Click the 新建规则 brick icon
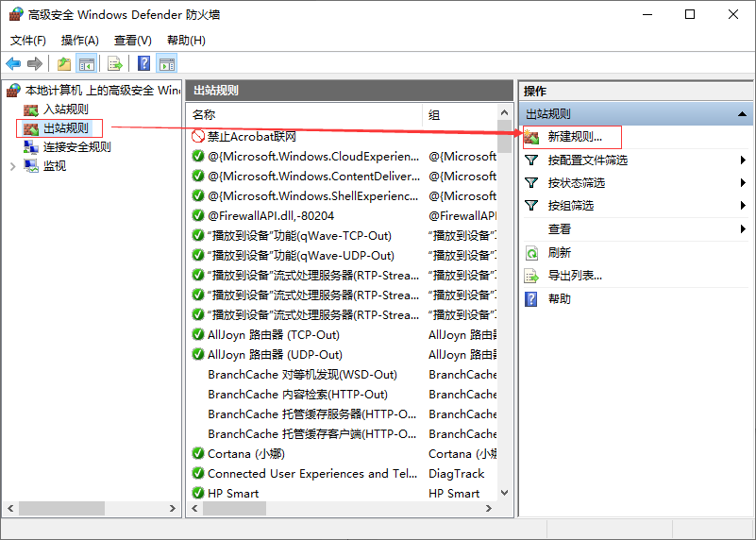This screenshot has height=540, width=756. click(531, 137)
